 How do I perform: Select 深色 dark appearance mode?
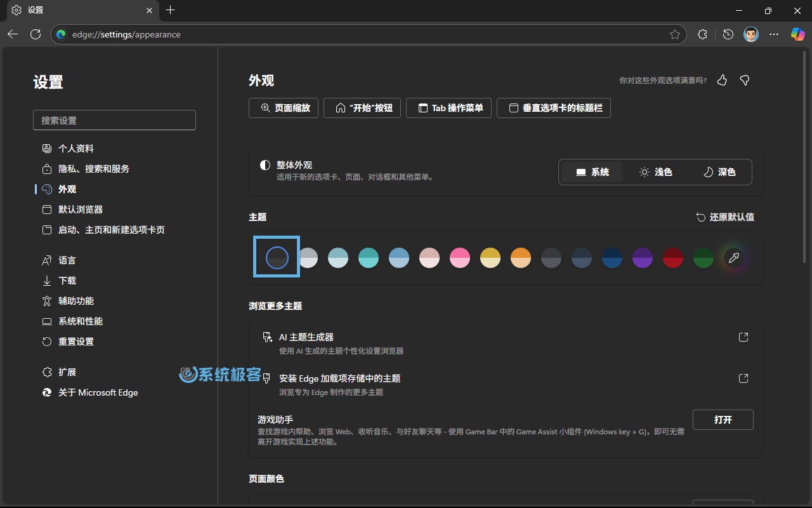click(x=719, y=172)
